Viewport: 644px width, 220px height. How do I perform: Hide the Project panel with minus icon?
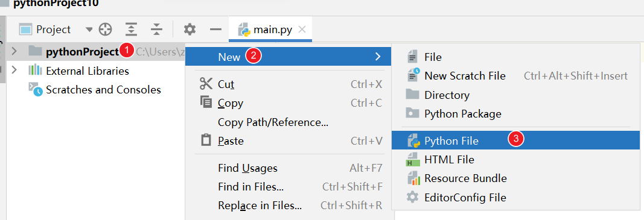pyautogui.click(x=215, y=29)
